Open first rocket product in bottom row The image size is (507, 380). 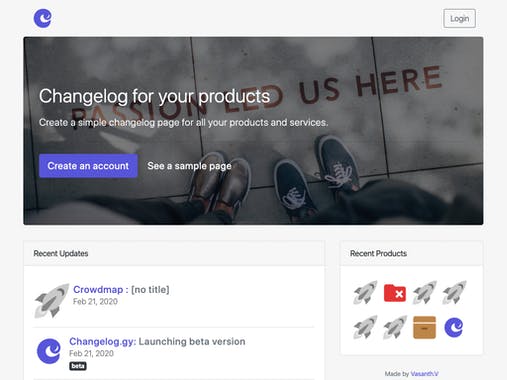(365, 327)
